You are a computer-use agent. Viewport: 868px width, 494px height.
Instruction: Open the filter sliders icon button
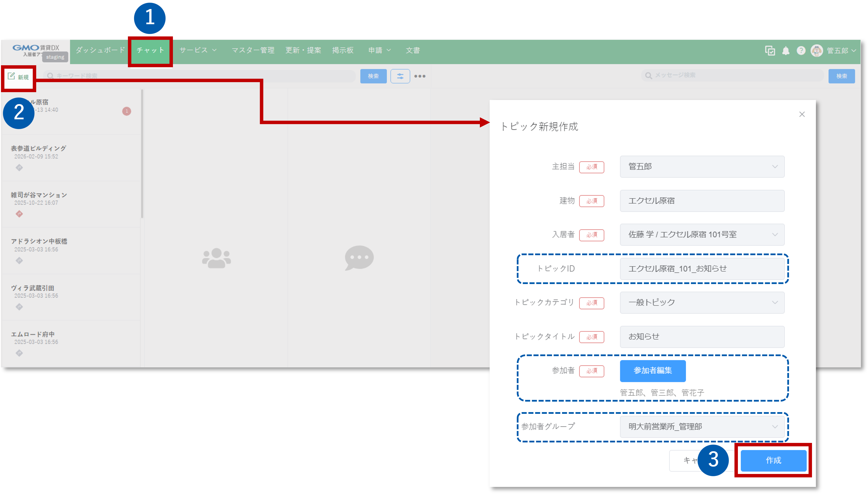pos(400,76)
